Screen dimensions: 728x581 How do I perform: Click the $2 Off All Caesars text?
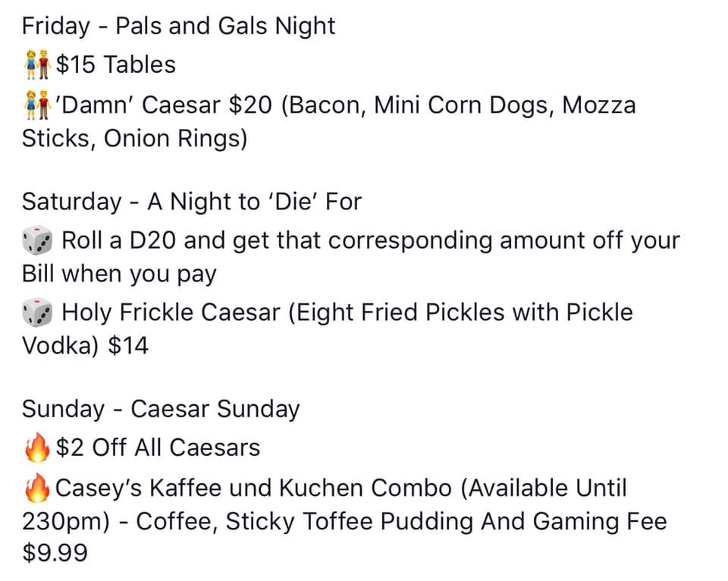pos(158,448)
